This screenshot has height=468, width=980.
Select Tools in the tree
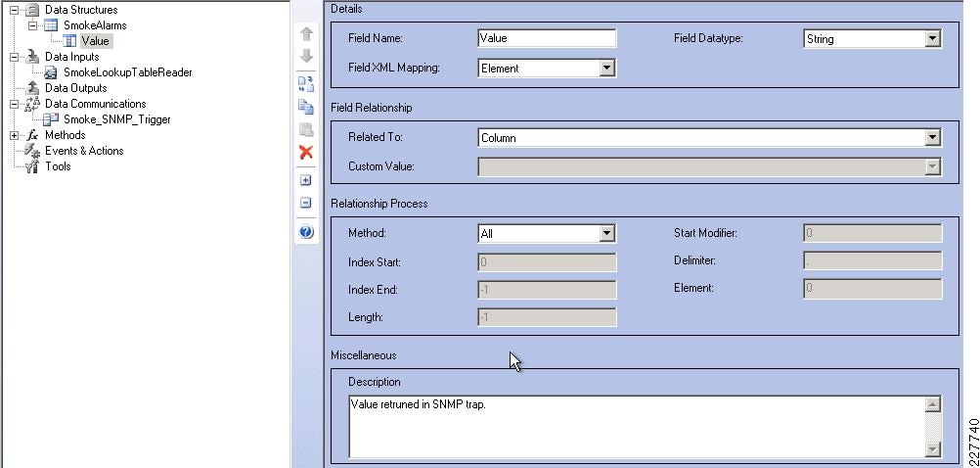point(58,166)
